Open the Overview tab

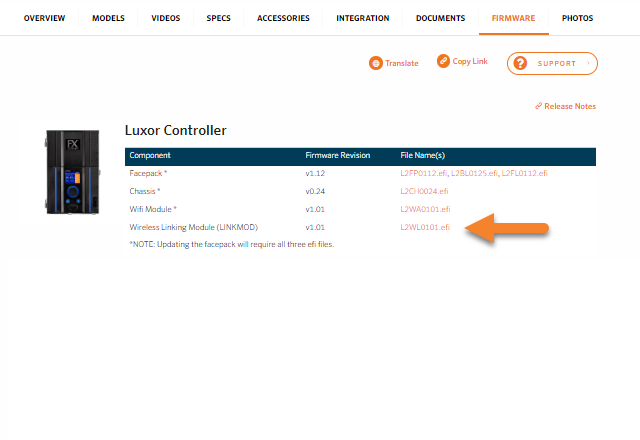[44, 18]
